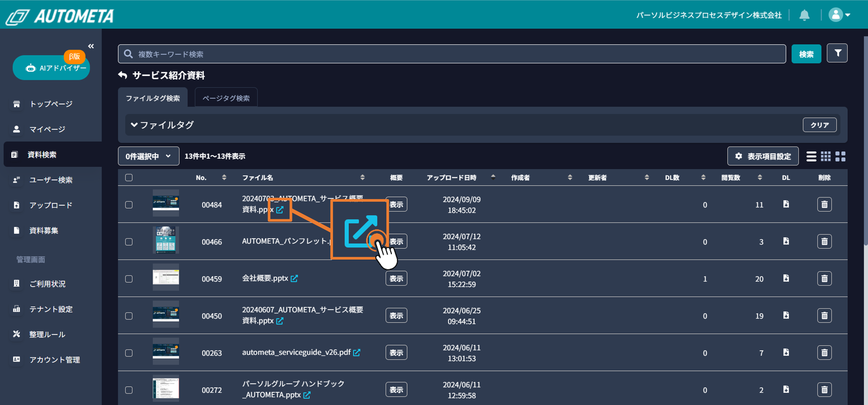Tick the select-all header checkbox

coord(129,178)
